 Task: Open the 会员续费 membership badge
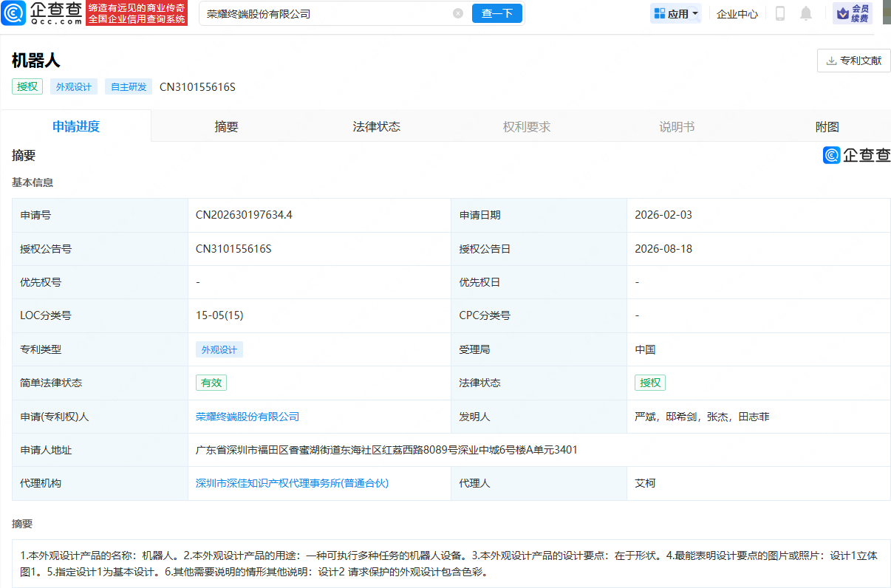853,13
